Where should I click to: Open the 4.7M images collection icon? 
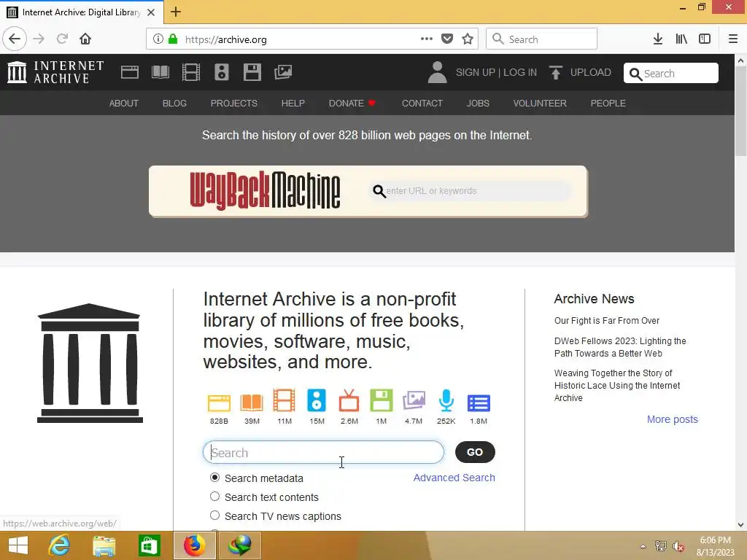pos(414,400)
